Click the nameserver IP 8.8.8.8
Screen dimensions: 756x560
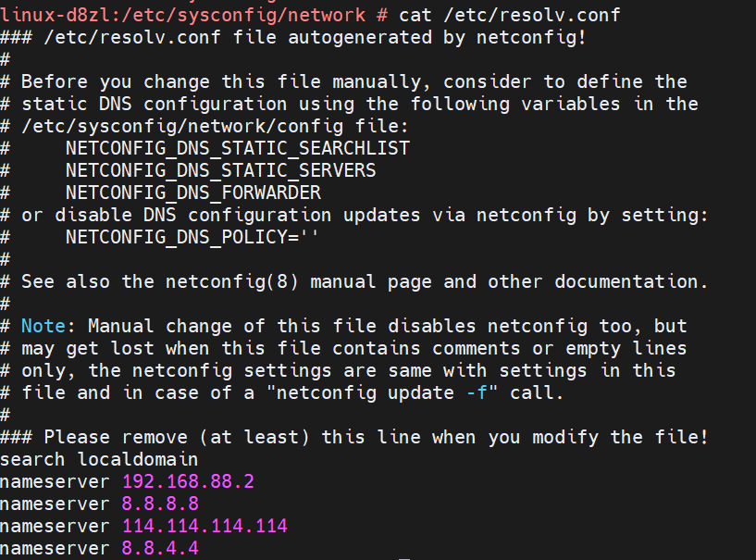pyautogui.click(x=161, y=504)
